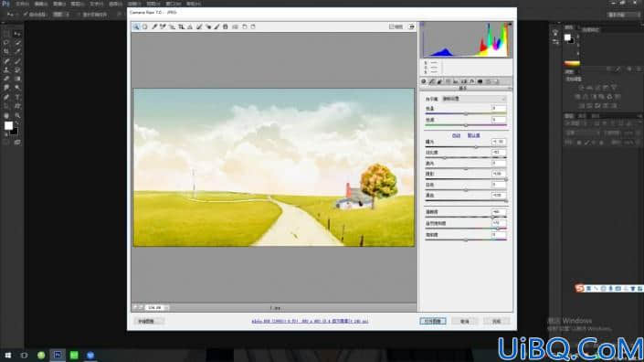
Task: Select the Color Sampler tool
Action: [163, 27]
